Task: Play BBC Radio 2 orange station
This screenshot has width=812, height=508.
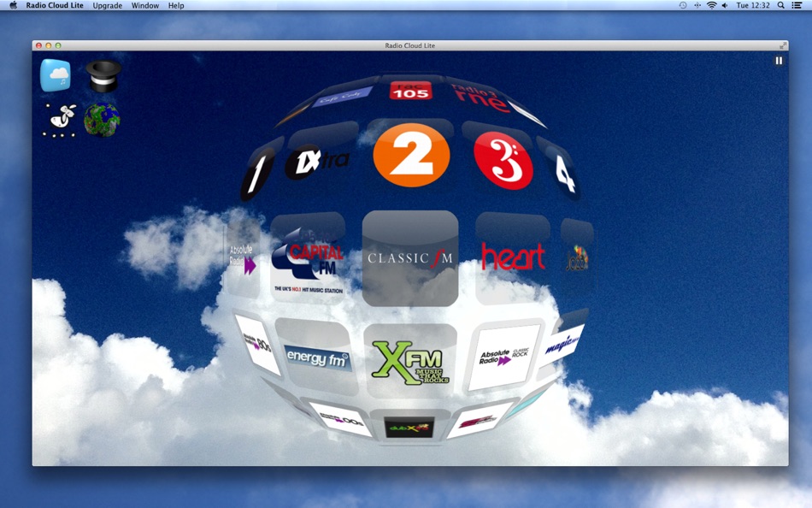Action: pos(411,155)
